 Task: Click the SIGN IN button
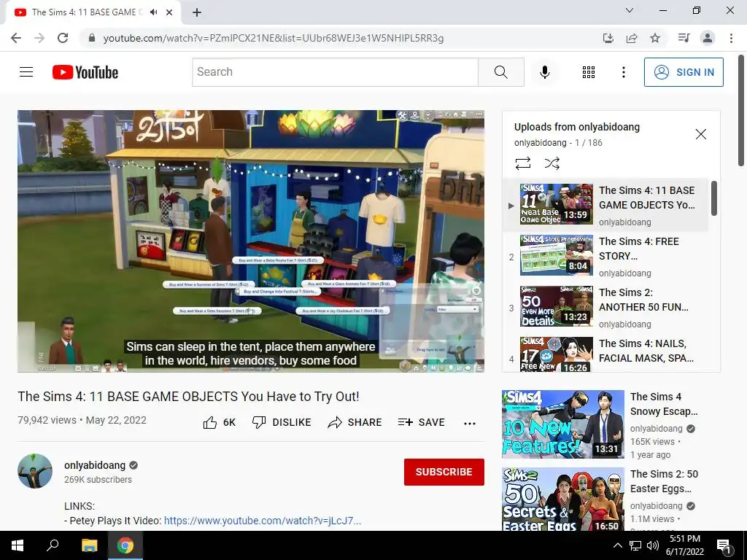(684, 72)
